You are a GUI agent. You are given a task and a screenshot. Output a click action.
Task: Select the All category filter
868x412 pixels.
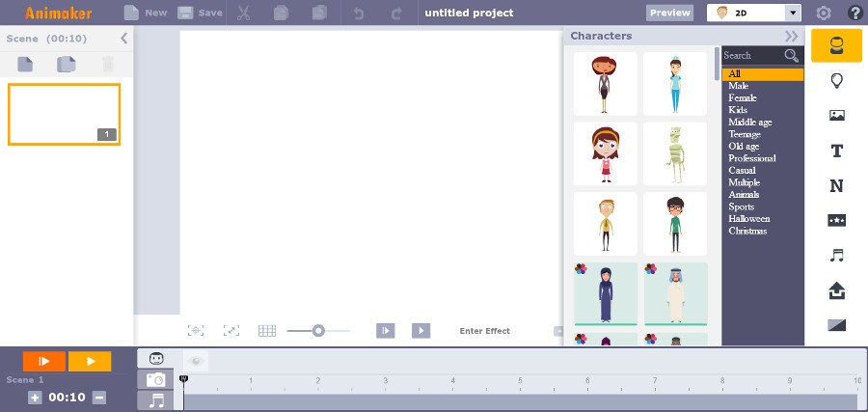coord(762,74)
